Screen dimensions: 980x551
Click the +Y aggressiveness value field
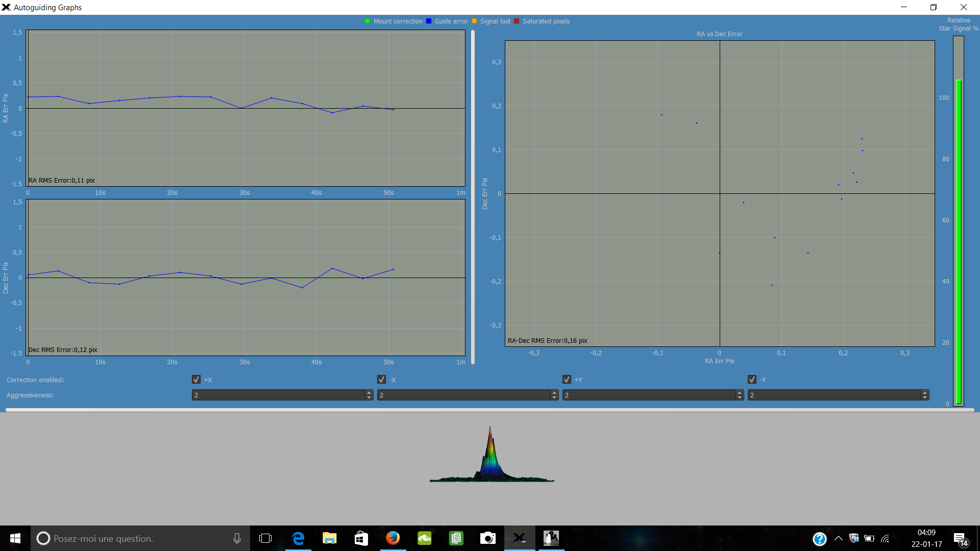pyautogui.click(x=648, y=395)
